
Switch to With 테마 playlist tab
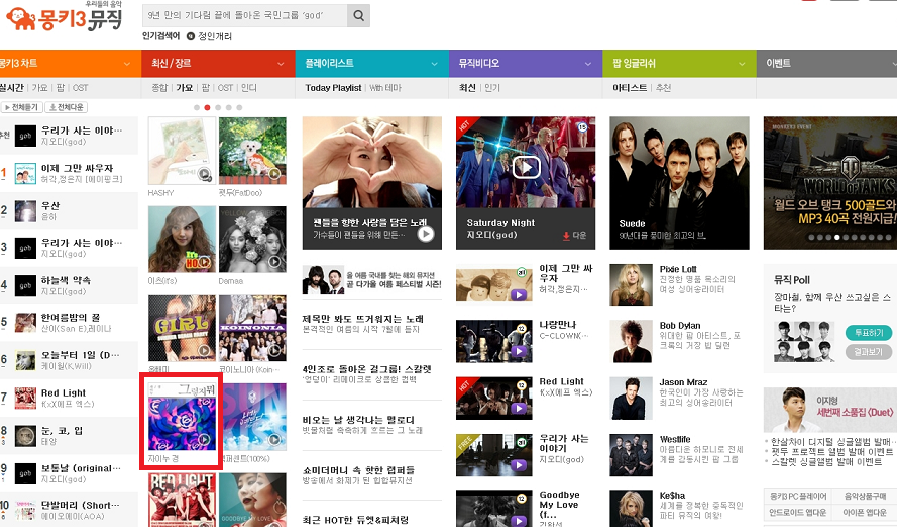[x=386, y=87]
